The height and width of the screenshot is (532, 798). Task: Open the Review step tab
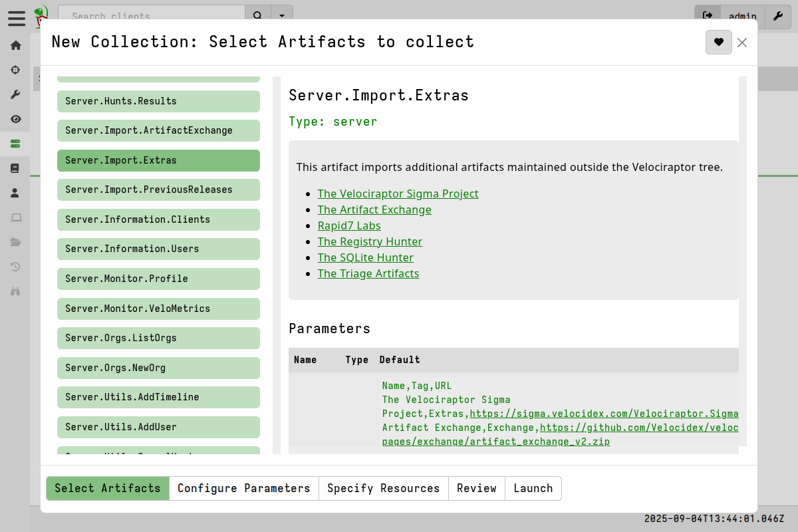click(476, 488)
